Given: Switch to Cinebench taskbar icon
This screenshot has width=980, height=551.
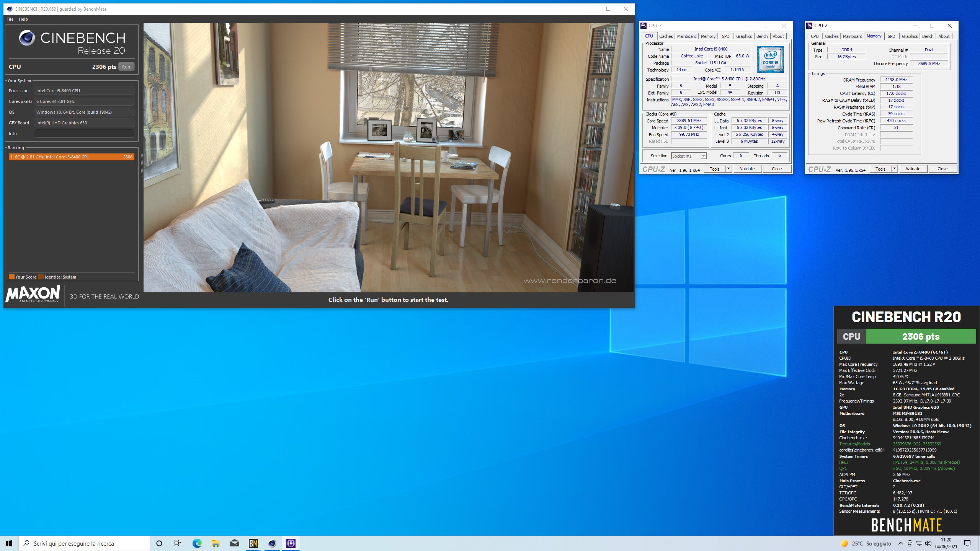Looking at the screenshot, I should [272, 543].
